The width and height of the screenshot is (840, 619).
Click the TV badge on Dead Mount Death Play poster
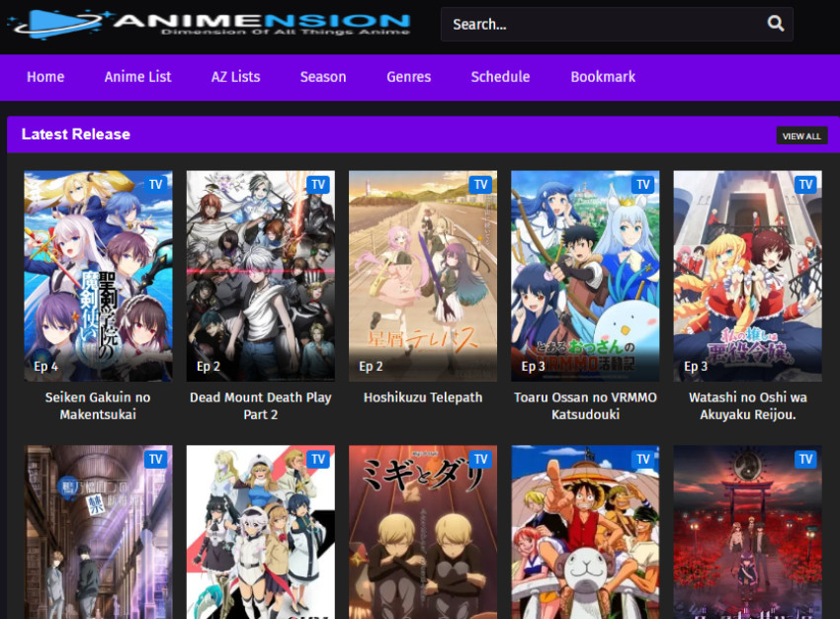click(317, 184)
